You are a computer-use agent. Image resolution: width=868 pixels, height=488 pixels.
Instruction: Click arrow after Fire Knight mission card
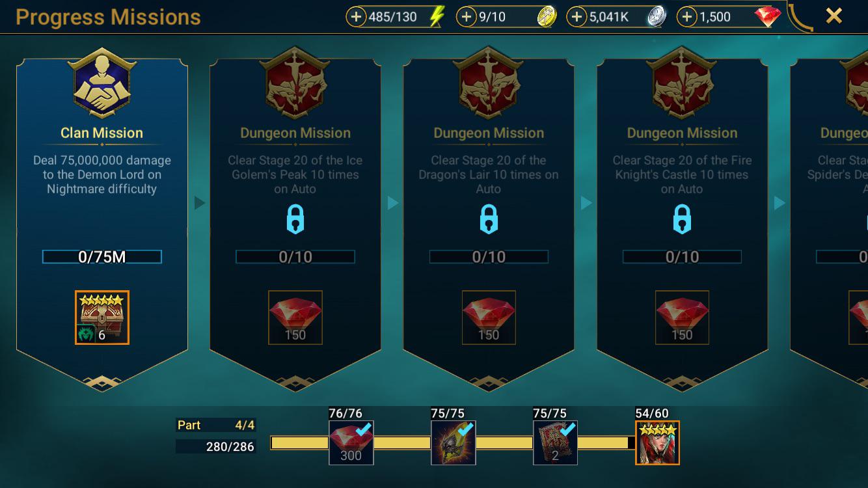780,203
